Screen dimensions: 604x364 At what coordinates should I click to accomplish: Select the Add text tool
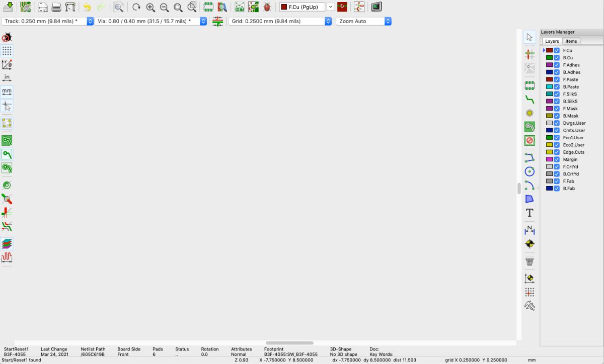click(x=530, y=213)
